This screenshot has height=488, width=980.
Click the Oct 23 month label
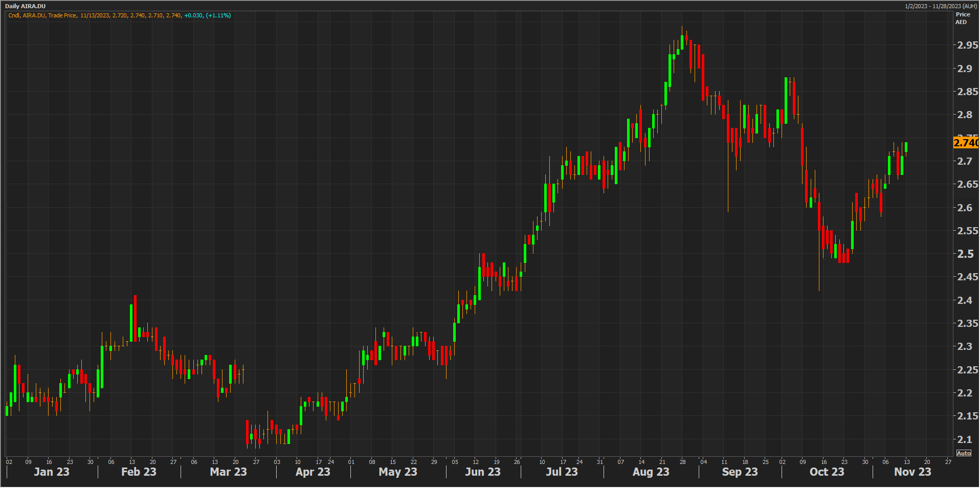(x=827, y=472)
